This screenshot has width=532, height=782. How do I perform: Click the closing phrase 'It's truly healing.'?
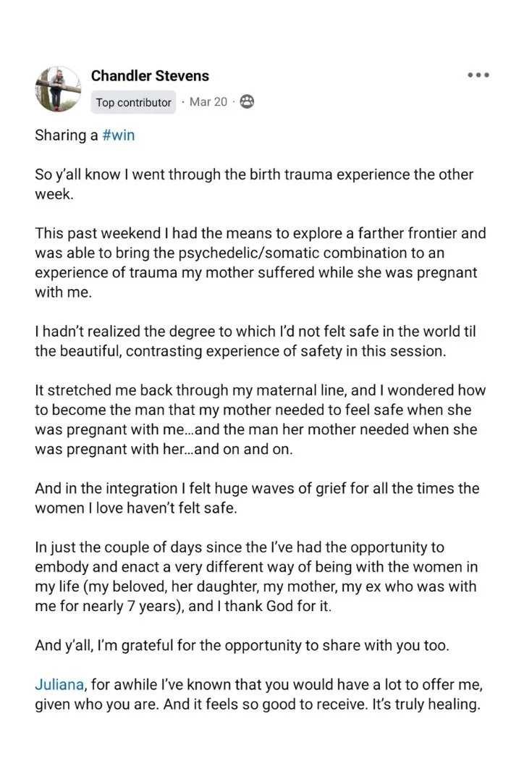pos(426,705)
